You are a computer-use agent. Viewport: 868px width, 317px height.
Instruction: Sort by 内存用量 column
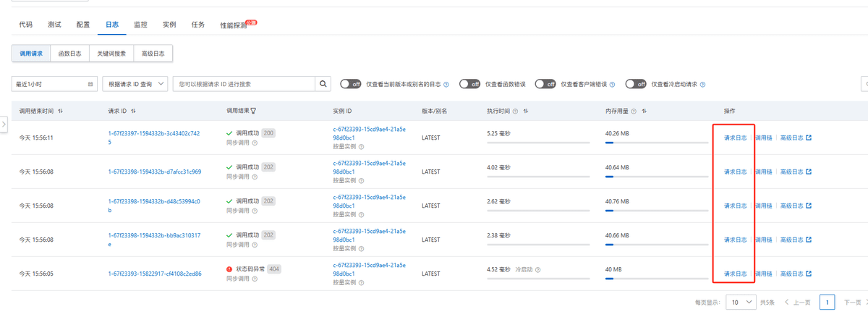[x=644, y=111]
